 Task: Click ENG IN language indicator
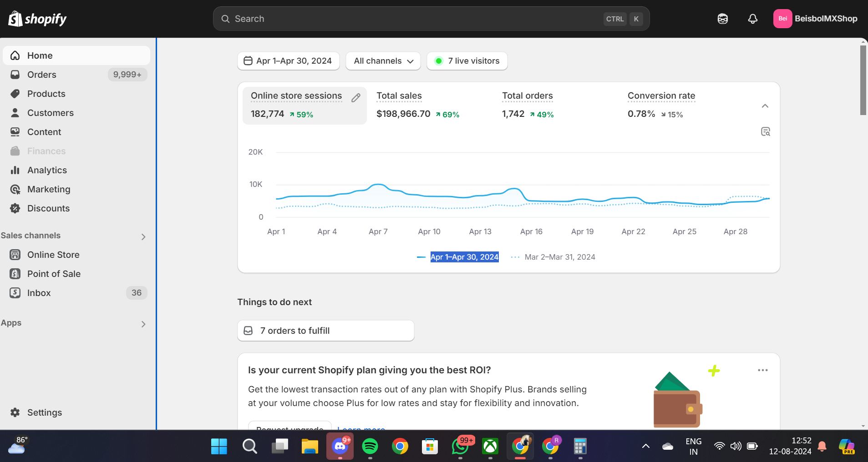693,446
